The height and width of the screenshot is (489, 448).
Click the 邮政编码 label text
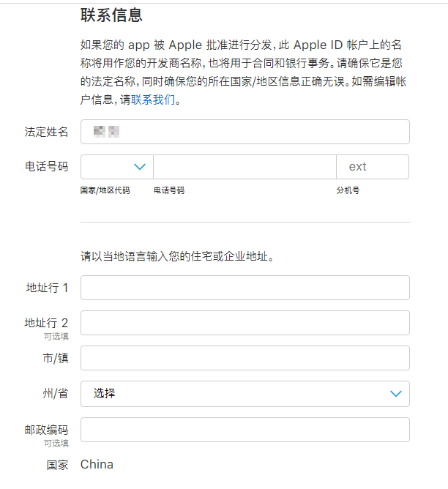click(x=46, y=430)
